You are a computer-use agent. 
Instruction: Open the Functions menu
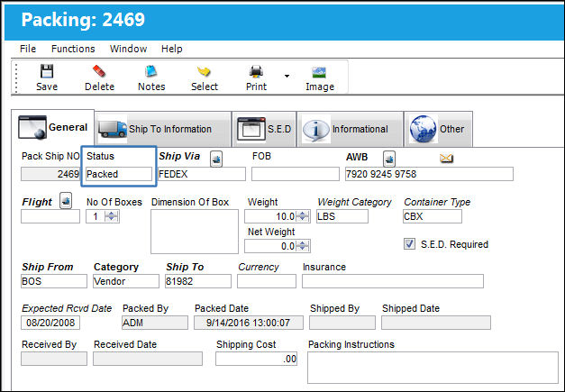pyautogui.click(x=73, y=49)
